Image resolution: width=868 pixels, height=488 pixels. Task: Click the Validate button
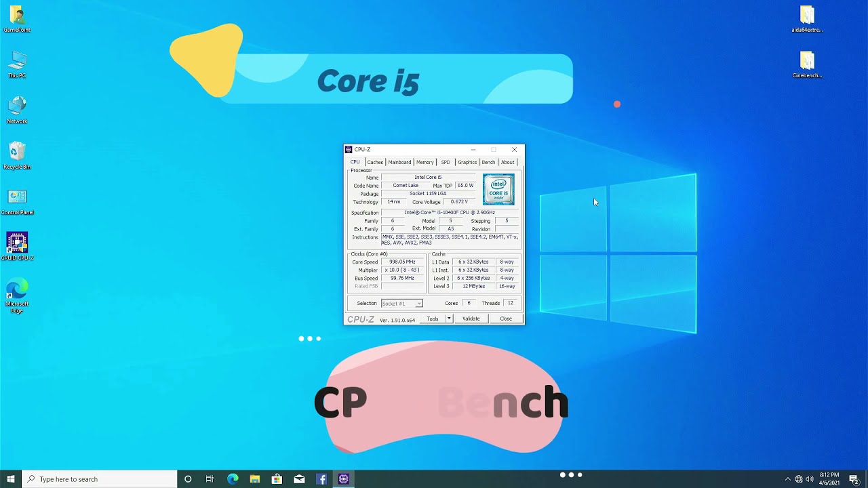click(x=471, y=319)
